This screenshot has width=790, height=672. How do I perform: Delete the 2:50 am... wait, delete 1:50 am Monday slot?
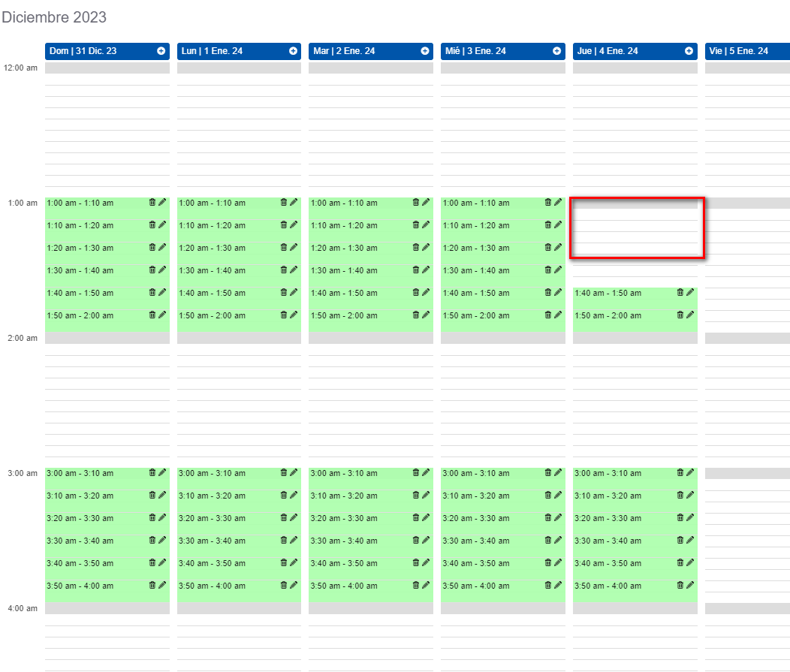(x=284, y=315)
